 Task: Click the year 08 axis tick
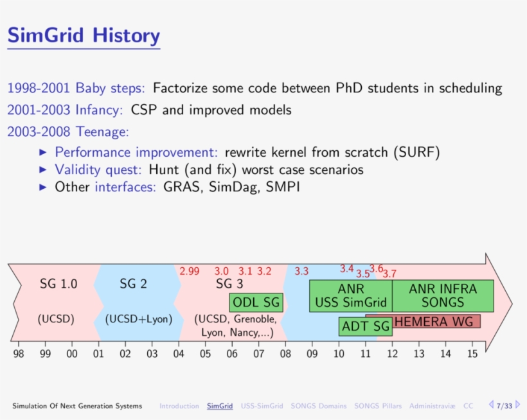point(285,353)
